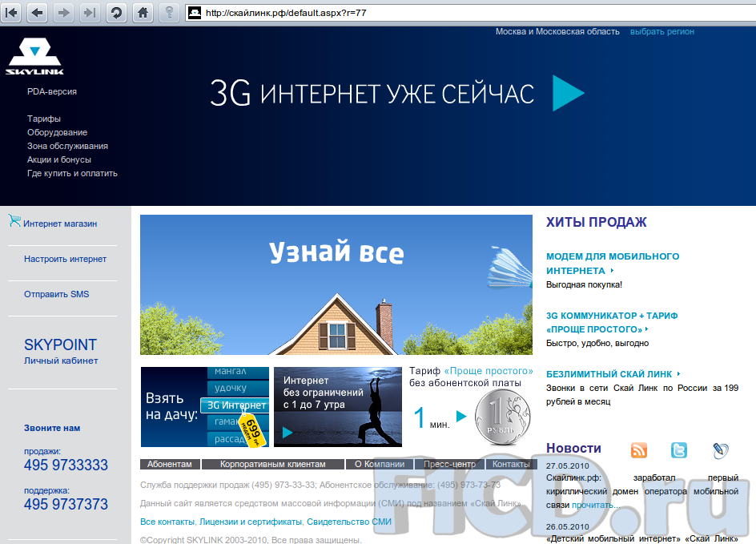This screenshot has width=756, height=544.
Task: Click the Узнай все house banner
Action: click(x=336, y=284)
